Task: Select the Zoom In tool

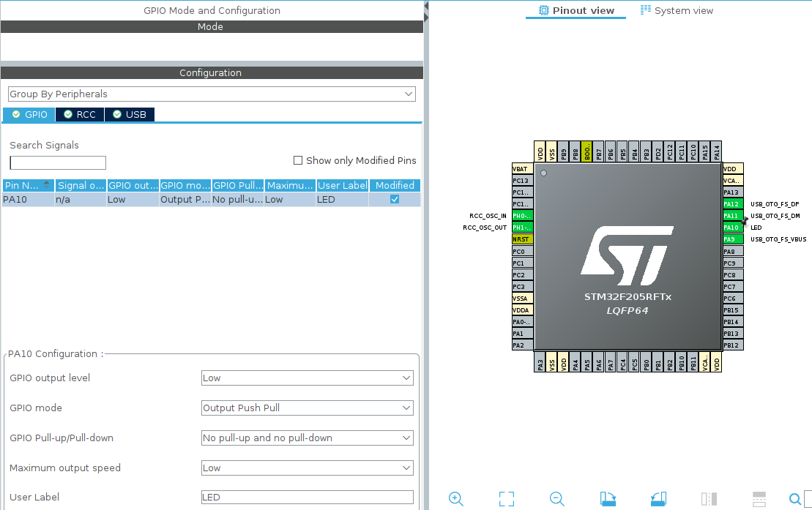Action: click(x=455, y=498)
